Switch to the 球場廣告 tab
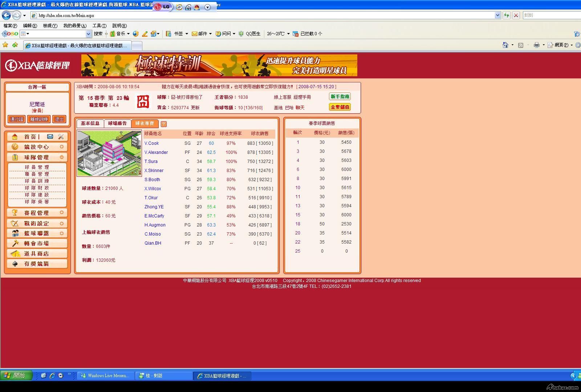 [x=117, y=123]
